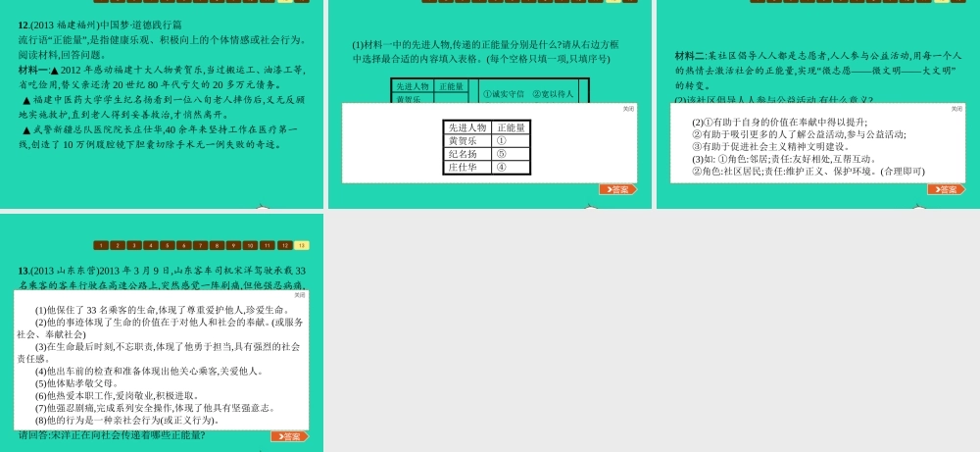This screenshot has height=452, width=980.
Task: Select 纪名扬 cell in answer table
Action: pyautogui.click(x=467, y=154)
